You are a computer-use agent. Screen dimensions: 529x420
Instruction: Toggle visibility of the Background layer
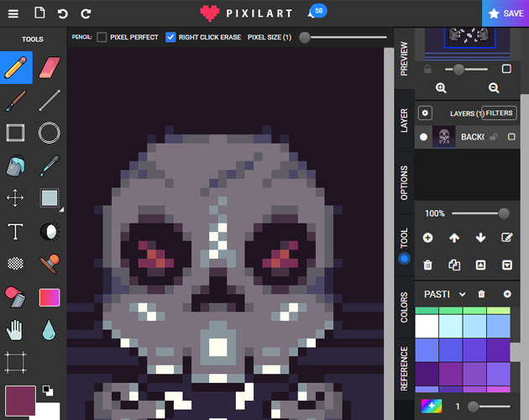[424, 137]
